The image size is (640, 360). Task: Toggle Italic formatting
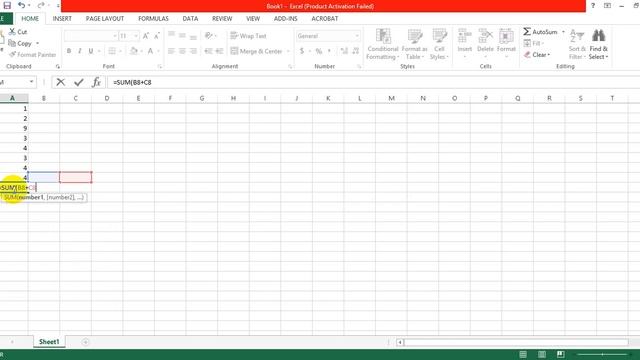[x=80, y=51]
